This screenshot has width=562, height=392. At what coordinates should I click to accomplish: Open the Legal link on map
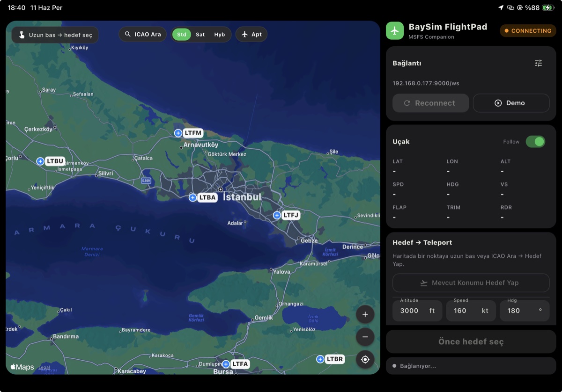click(x=44, y=368)
